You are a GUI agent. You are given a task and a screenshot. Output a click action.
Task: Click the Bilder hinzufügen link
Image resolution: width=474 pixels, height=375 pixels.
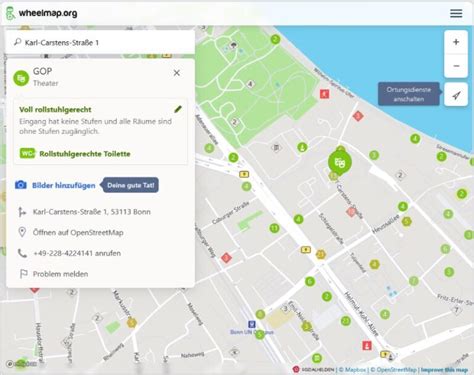[x=64, y=185]
